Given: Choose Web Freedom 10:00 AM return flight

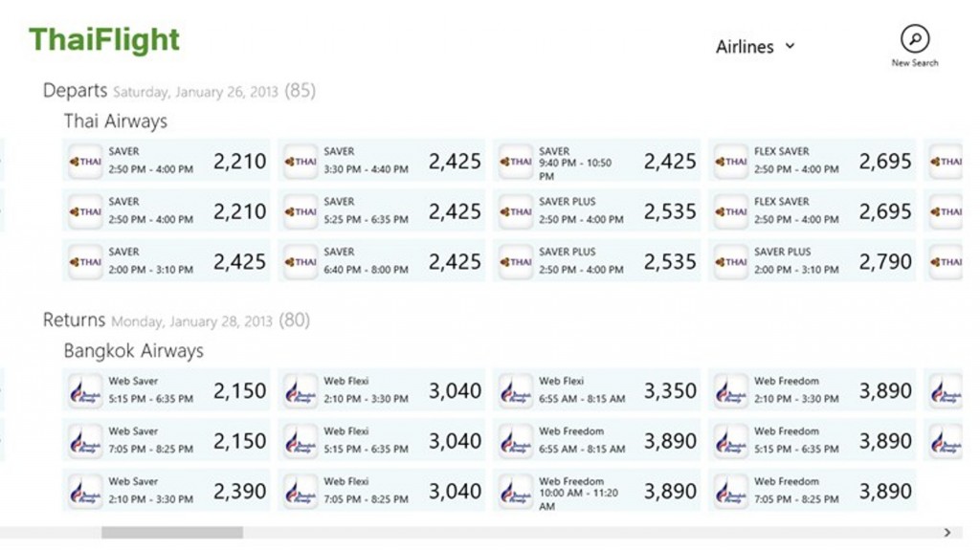Looking at the screenshot, I should (598, 492).
